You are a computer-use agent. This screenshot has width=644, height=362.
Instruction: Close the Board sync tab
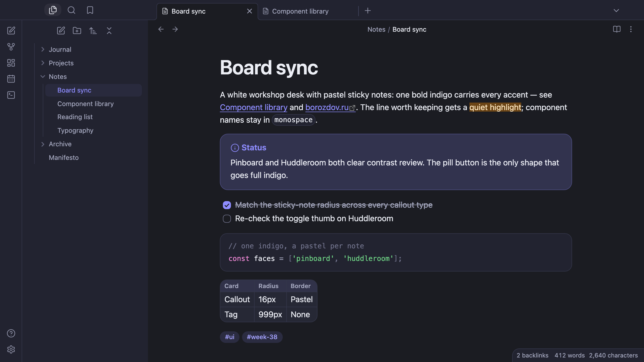tap(250, 11)
